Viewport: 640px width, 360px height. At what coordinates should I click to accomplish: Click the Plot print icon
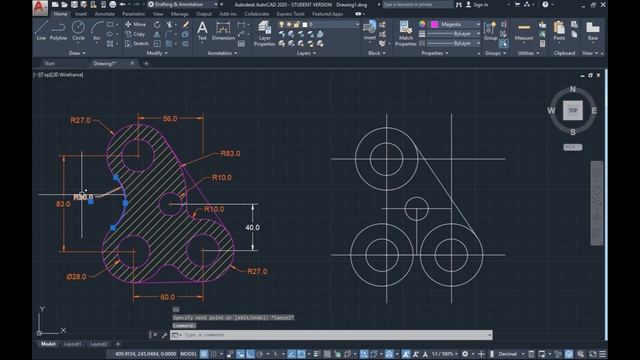113,4
